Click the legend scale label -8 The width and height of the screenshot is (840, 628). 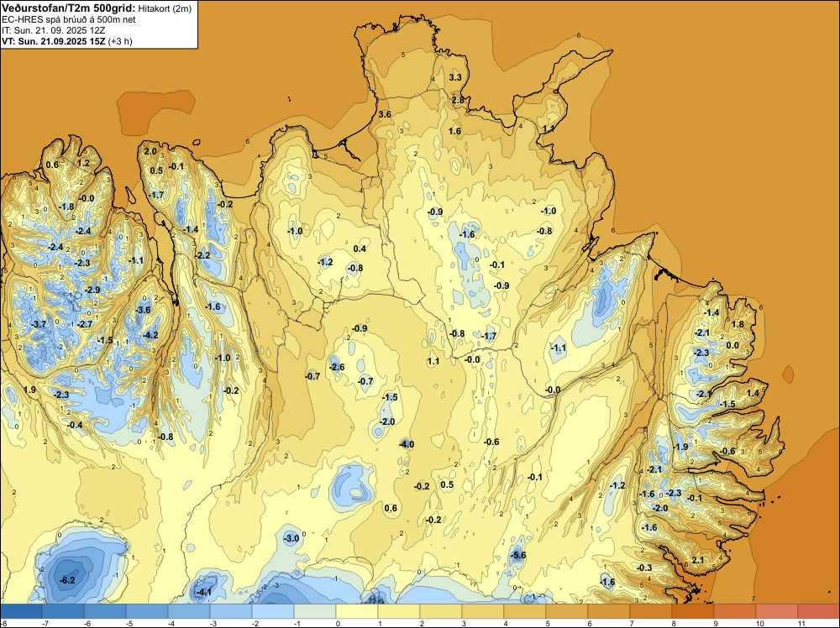[x=4, y=623]
